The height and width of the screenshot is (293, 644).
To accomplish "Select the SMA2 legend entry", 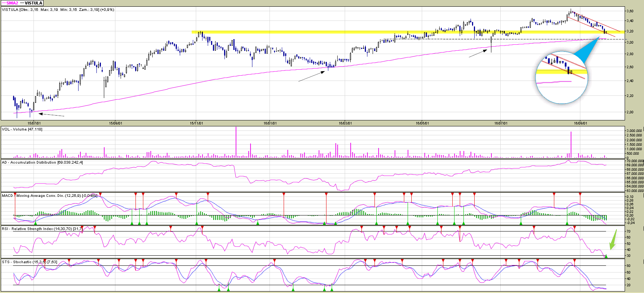I will click(x=10, y=3).
